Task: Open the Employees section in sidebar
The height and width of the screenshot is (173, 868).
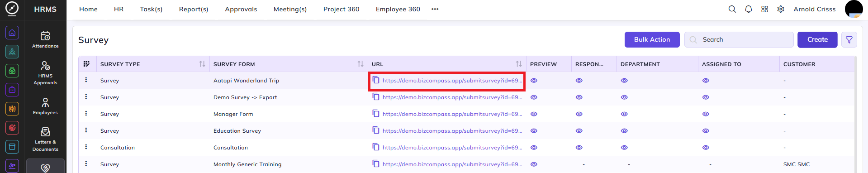Action: (x=45, y=106)
